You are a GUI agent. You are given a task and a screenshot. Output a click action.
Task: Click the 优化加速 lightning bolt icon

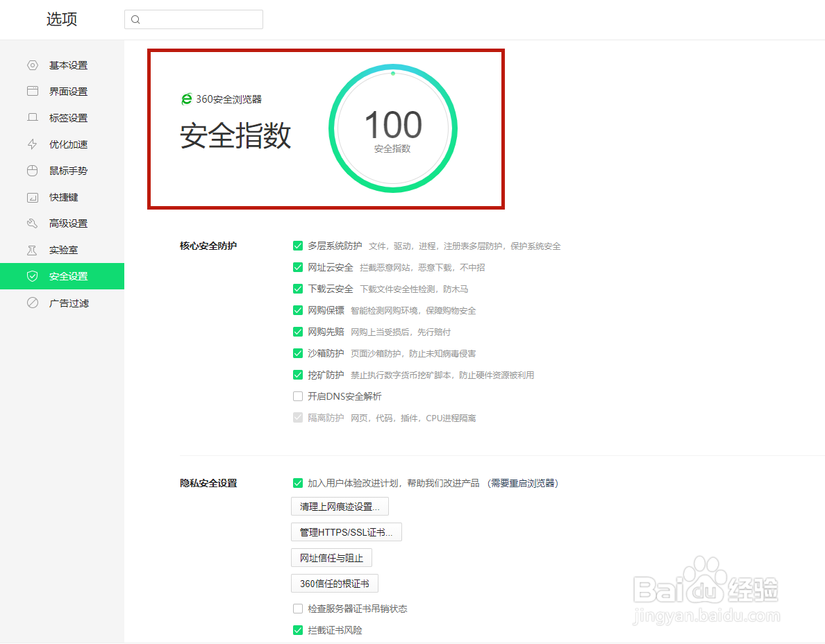(33, 144)
